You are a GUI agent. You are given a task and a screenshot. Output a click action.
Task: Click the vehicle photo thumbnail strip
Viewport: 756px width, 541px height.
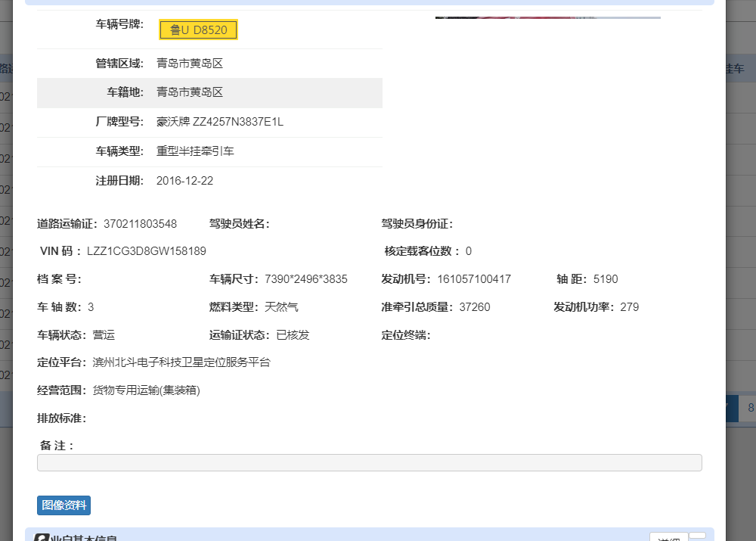pyautogui.click(x=547, y=17)
